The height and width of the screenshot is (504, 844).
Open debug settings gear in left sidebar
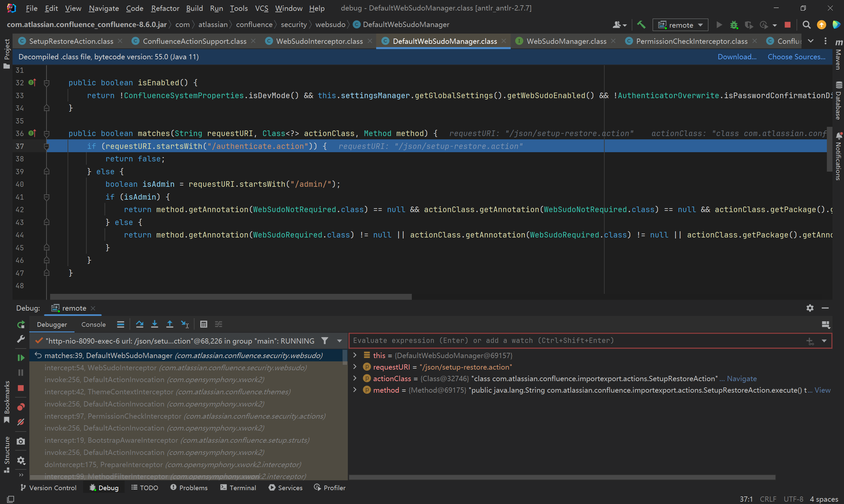click(21, 460)
